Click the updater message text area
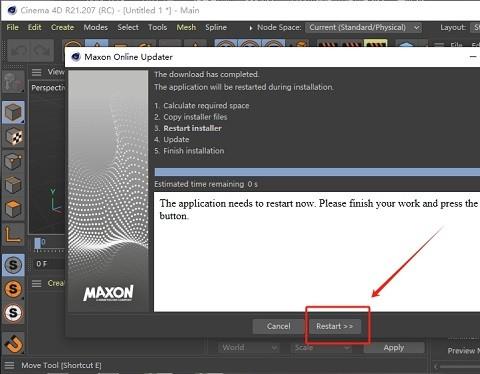The height and width of the screenshot is (374, 480). tap(317, 252)
